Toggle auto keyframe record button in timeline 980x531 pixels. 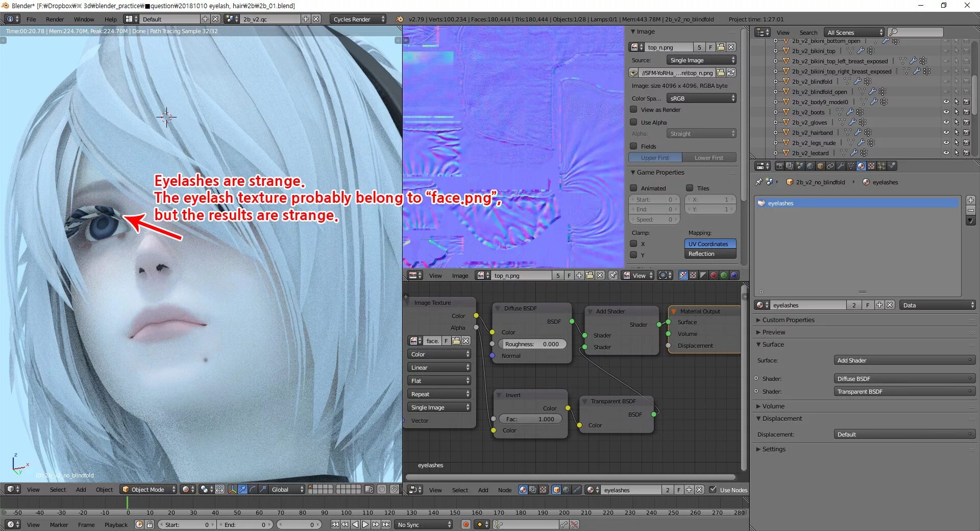click(465, 524)
